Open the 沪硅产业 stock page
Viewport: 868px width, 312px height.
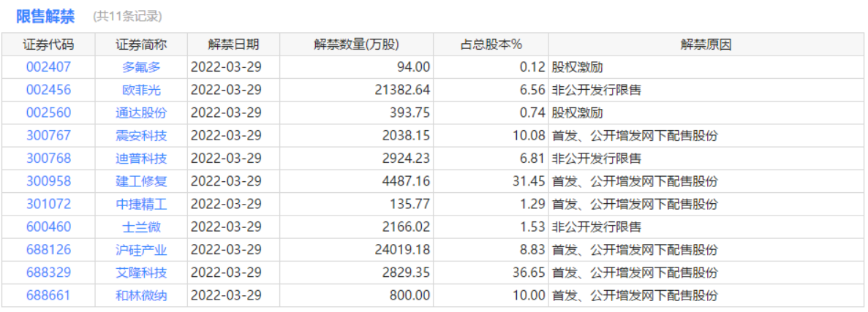[141, 250]
